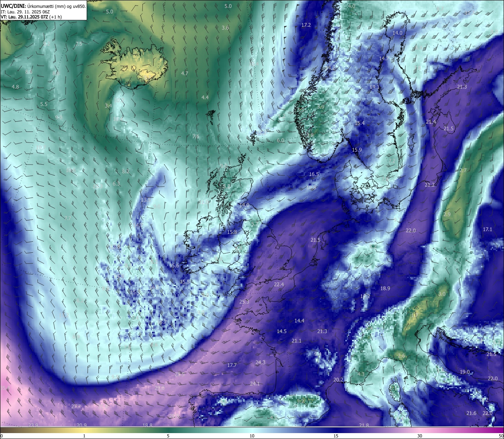The height and width of the screenshot is (439, 504).
Task: Click the 15.6 value label west of Ireland
Action: pos(174,266)
